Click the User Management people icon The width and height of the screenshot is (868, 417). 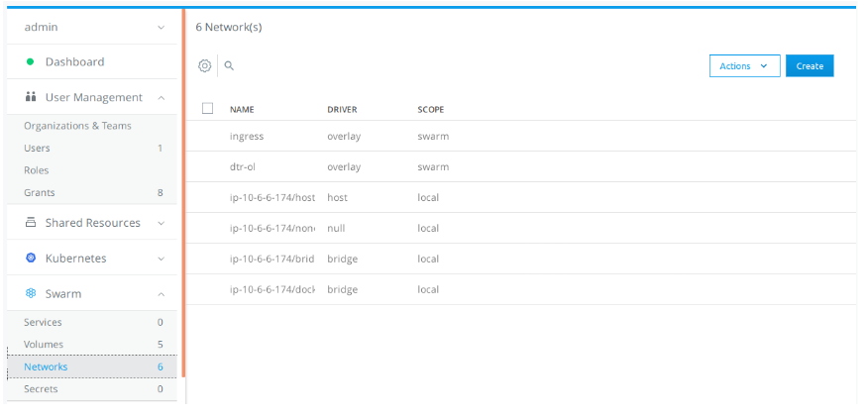[30, 97]
